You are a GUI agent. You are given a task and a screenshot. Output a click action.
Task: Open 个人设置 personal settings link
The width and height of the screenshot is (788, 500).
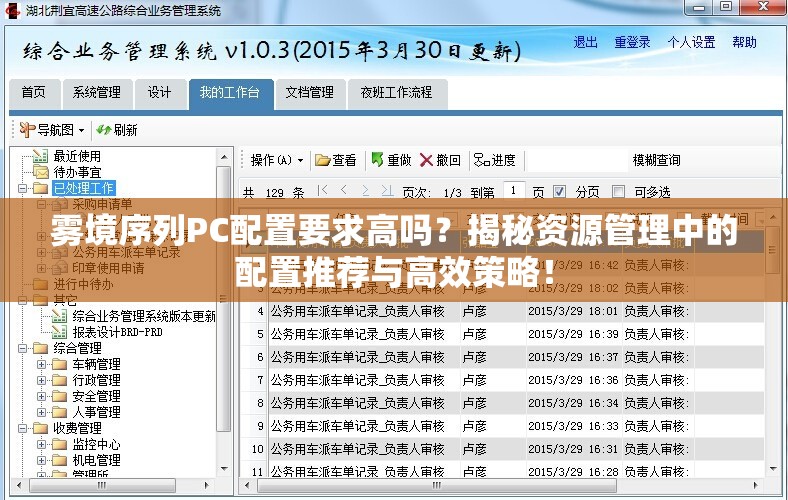click(692, 42)
